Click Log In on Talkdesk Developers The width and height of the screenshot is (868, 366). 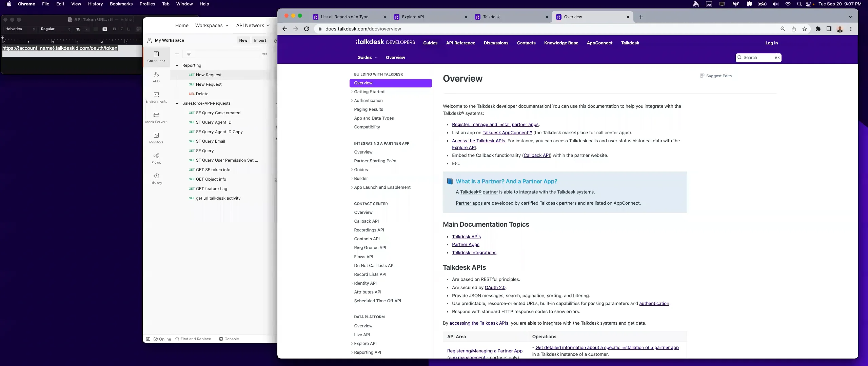coord(771,43)
